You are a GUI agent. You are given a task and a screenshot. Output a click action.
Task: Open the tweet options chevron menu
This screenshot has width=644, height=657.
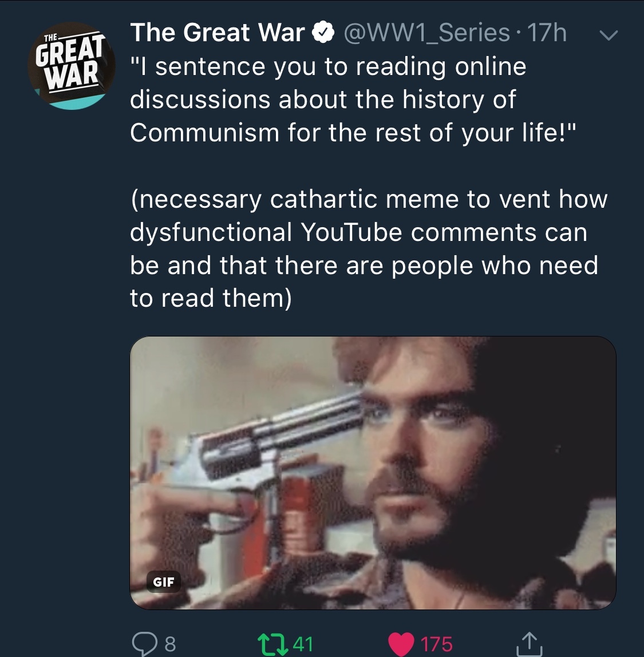tap(609, 35)
